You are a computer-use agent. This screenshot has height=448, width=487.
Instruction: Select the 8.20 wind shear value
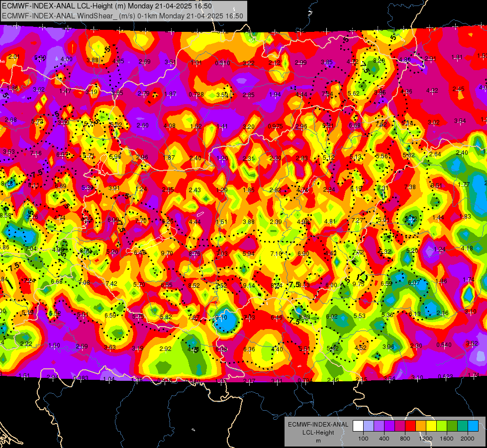(x=379, y=61)
